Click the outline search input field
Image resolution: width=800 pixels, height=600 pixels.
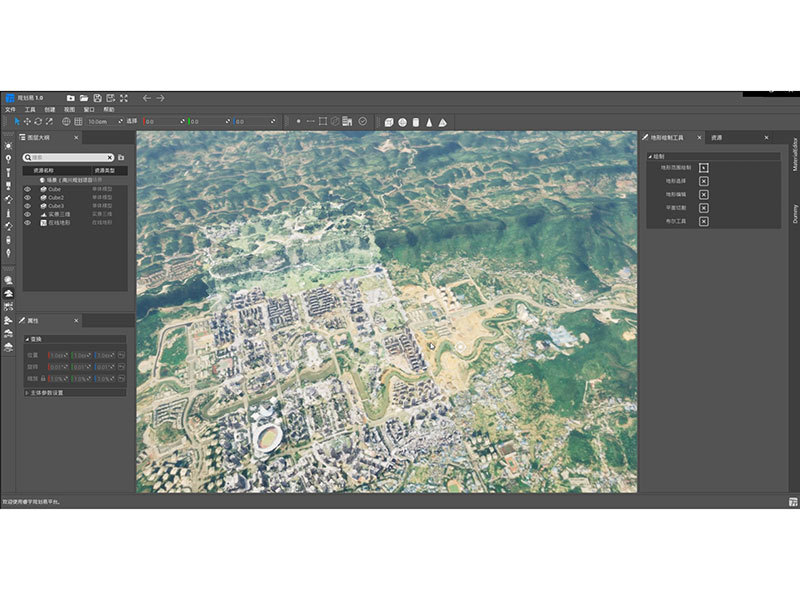tap(68, 158)
